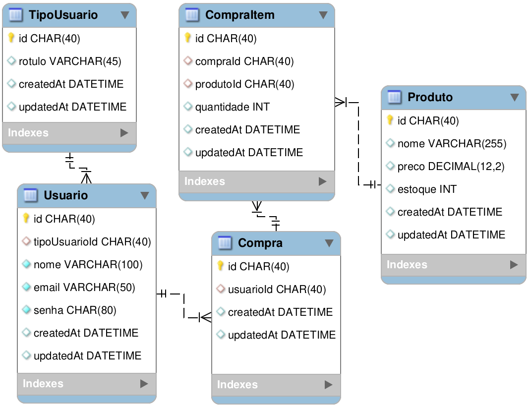This screenshot has width=532, height=411.
Task: Collapse the CompraItem table with header arrow
Action: point(323,15)
